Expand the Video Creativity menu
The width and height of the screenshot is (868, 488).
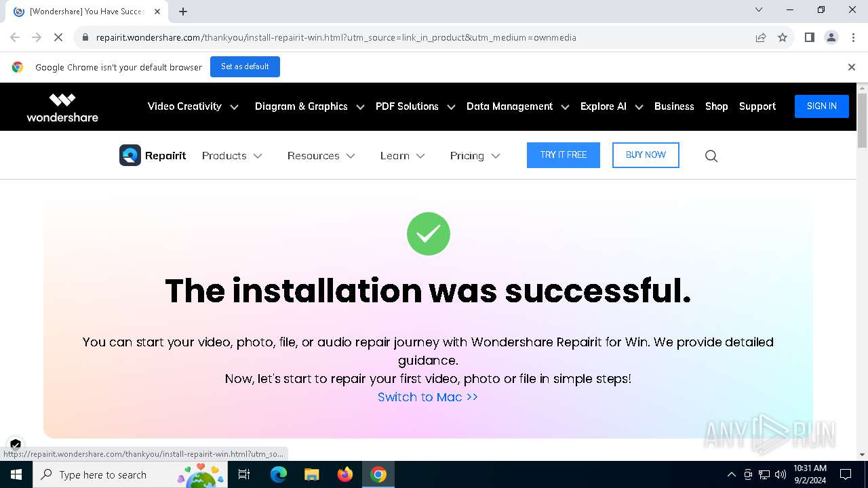pos(193,106)
